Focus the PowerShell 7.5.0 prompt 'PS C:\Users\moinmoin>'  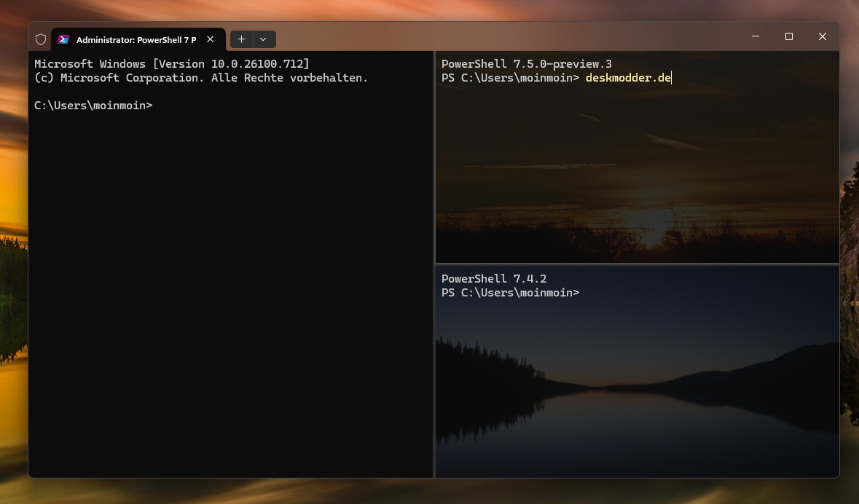pyautogui.click(x=510, y=78)
